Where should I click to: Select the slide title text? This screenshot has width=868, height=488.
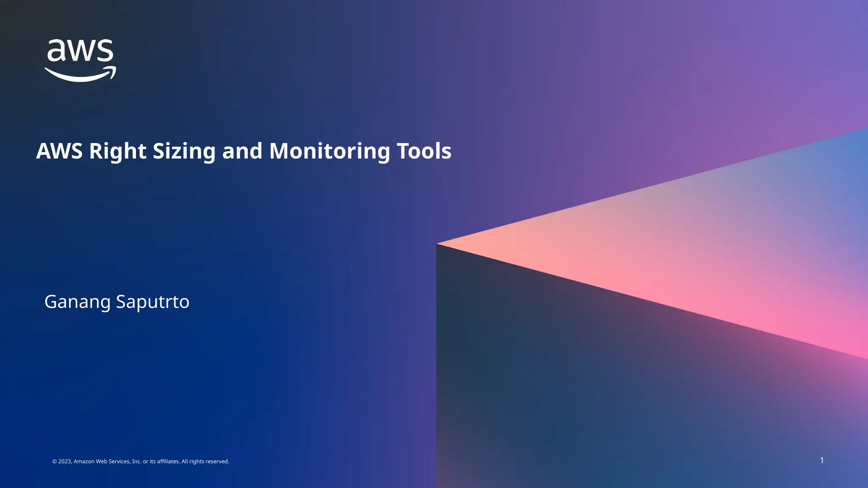click(x=244, y=151)
